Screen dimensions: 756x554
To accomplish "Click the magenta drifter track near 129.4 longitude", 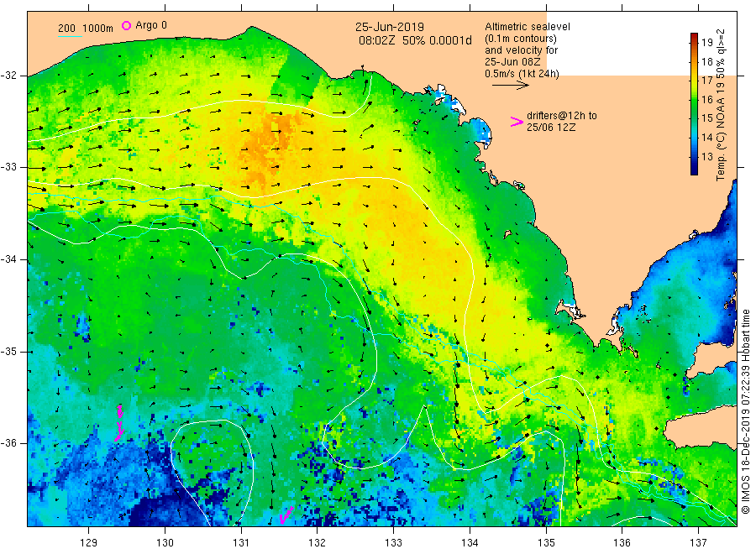I will (x=119, y=423).
